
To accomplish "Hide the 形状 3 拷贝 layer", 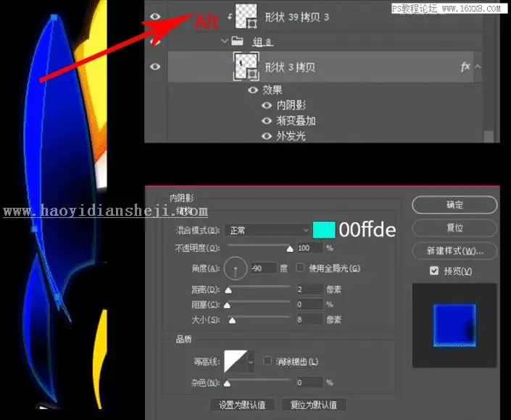I will pos(155,67).
